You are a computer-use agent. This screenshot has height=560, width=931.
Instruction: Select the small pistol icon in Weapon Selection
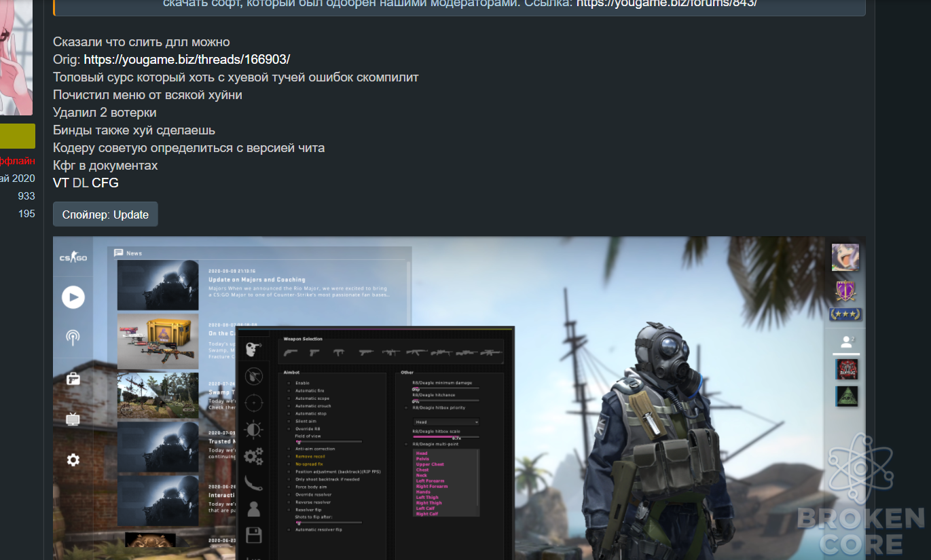314,352
